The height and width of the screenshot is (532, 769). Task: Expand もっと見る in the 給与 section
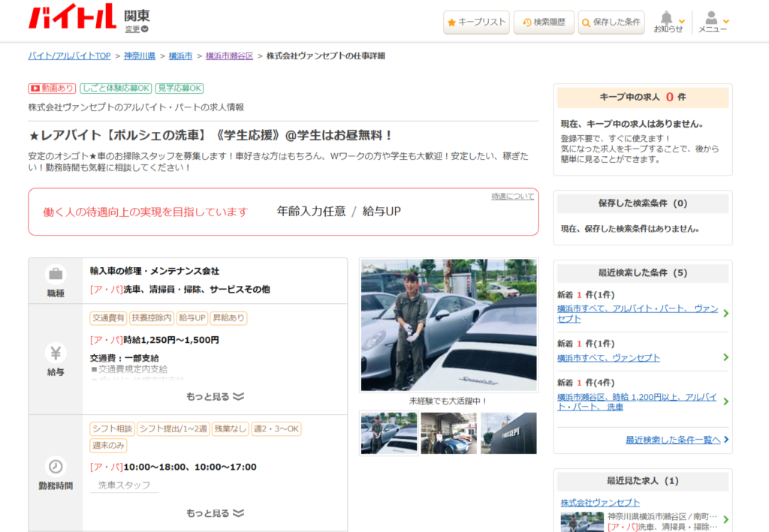click(216, 396)
